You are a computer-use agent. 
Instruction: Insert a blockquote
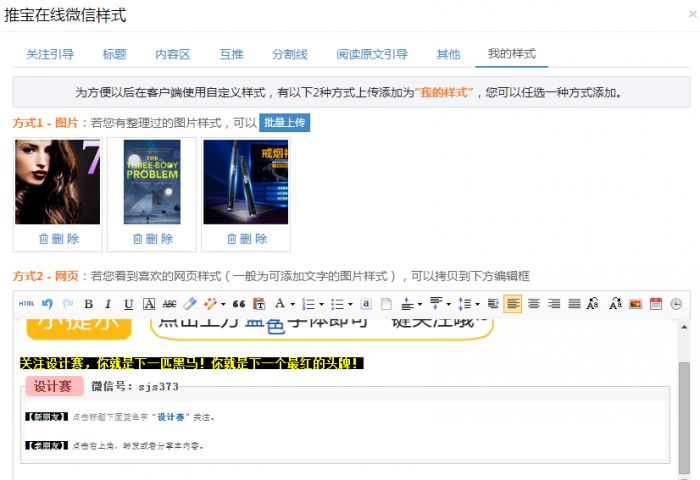point(239,304)
